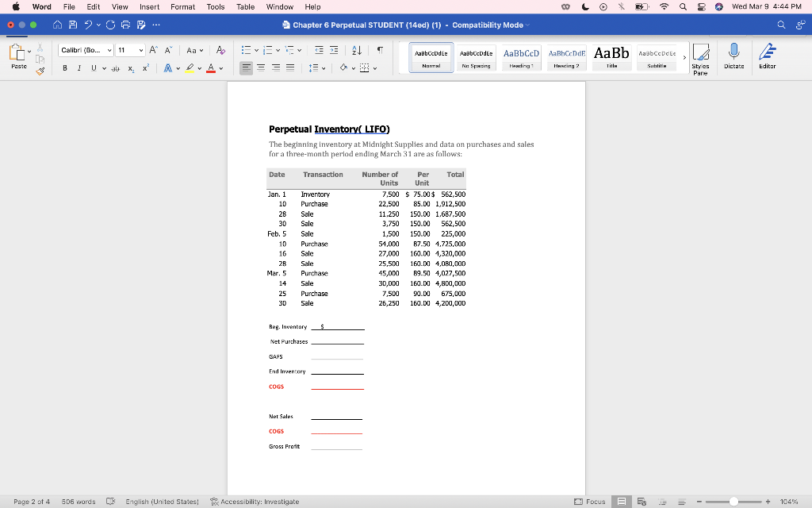812x508 pixels.
Task: Decrease font size with the small A
Action: point(168,50)
